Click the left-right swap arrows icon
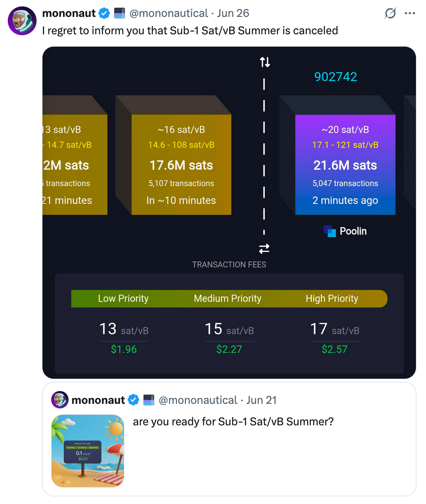Screen dimensions: 426x504 coord(264,248)
